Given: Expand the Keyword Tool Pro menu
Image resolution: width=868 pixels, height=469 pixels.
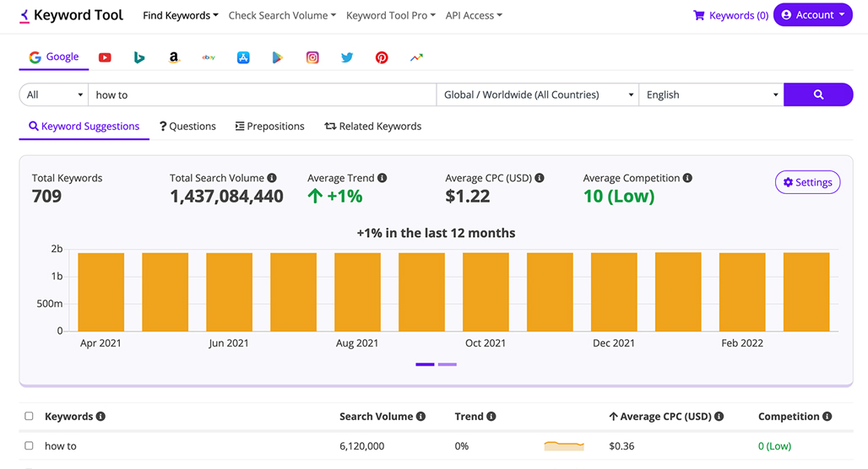Looking at the screenshot, I should coord(391,15).
